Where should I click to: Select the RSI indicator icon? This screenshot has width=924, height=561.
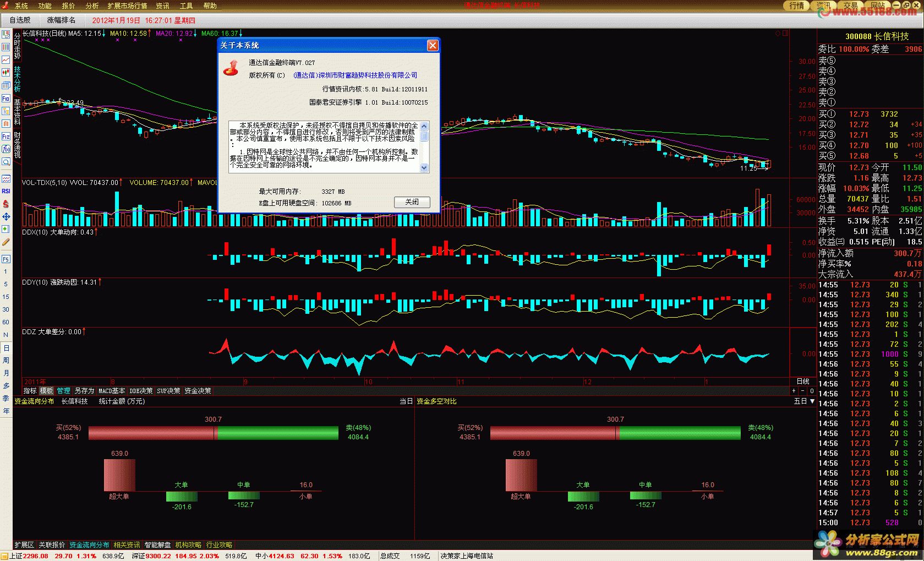(x=6, y=191)
